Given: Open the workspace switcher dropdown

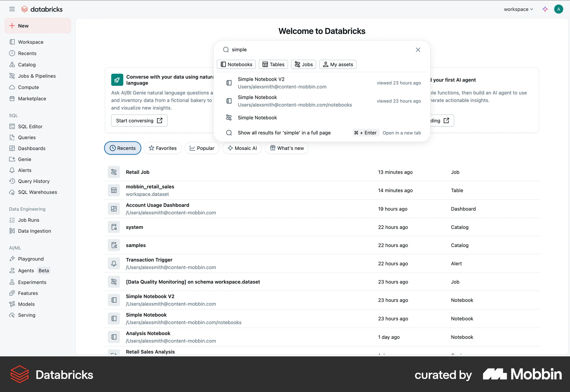Looking at the screenshot, I should click(x=518, y=9).
